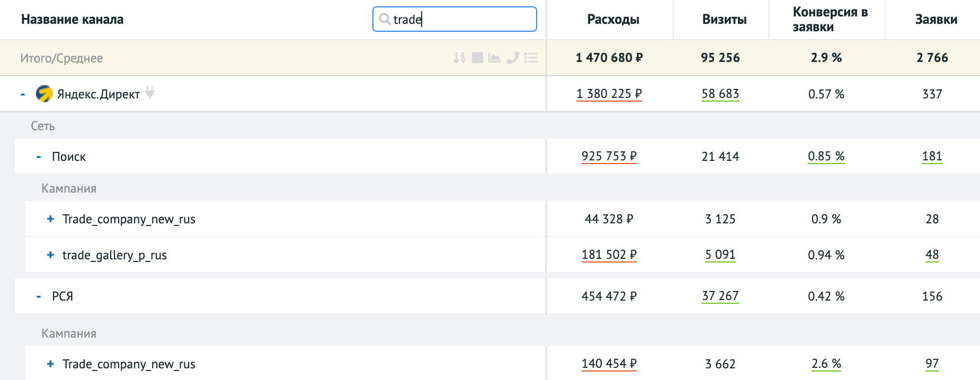Expand Trade_company_new_rus under РСЯ
Screen dimensions: 980x380
[50, 364]
